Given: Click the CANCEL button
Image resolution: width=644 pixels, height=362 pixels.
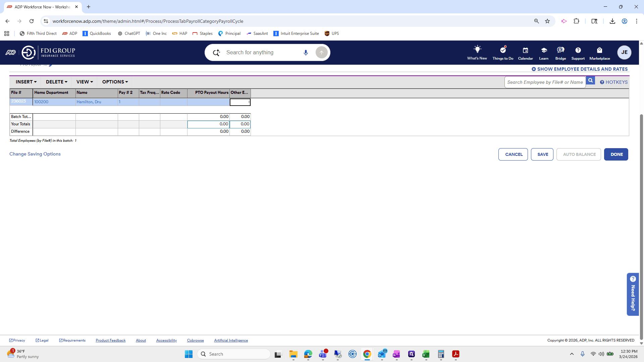Looking at the screenshot, I should [x=513, y=155].
